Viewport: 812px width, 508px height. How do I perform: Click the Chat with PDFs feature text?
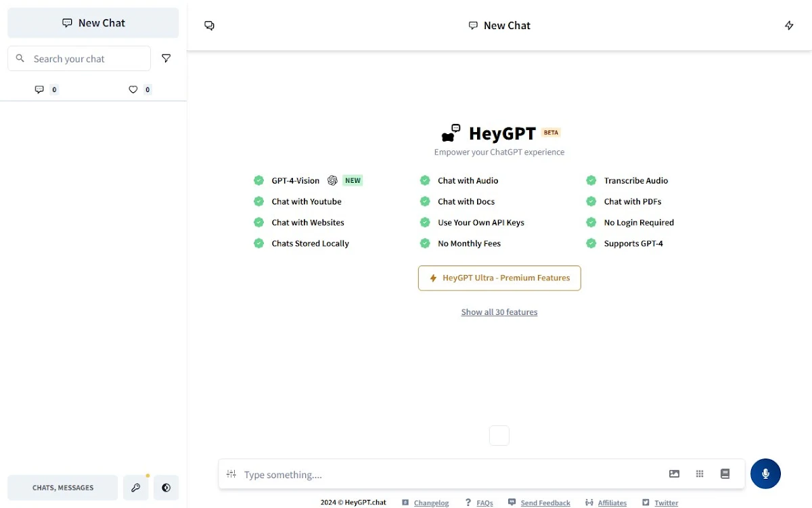tap(633, 202)
